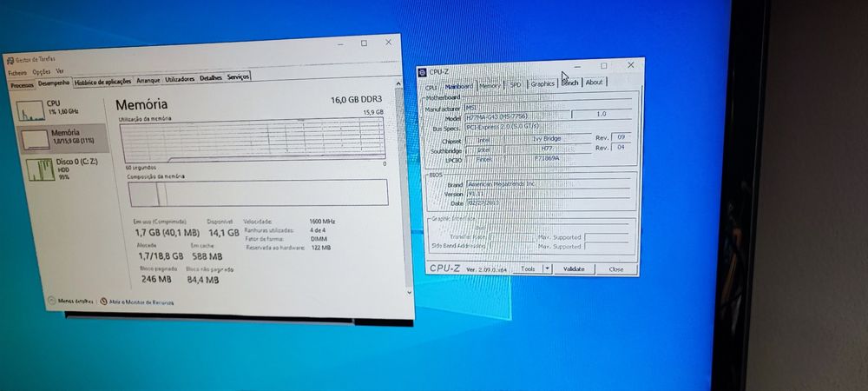Switch to the Arranque tab
This screenshot has width=868, height=391.
point(148,80)
